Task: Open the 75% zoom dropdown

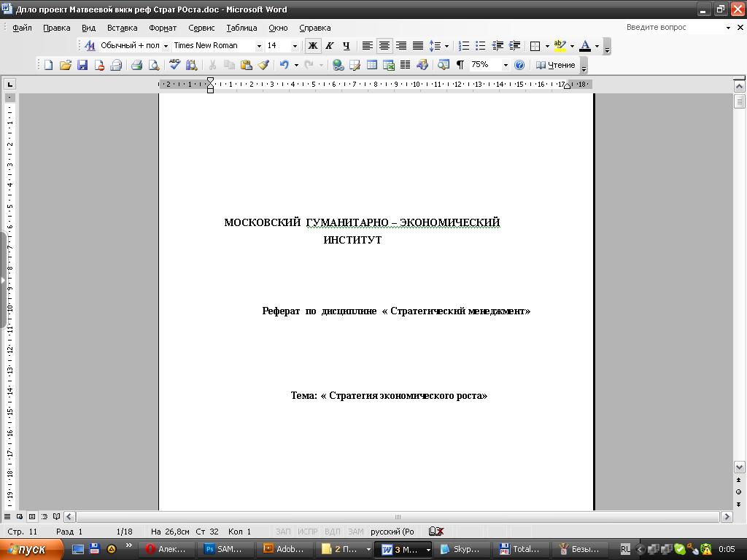Action: [506, 65]
